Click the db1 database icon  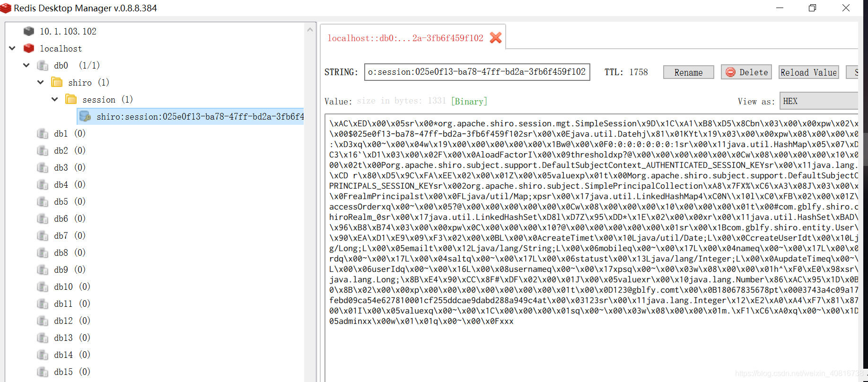click(43, 133)
